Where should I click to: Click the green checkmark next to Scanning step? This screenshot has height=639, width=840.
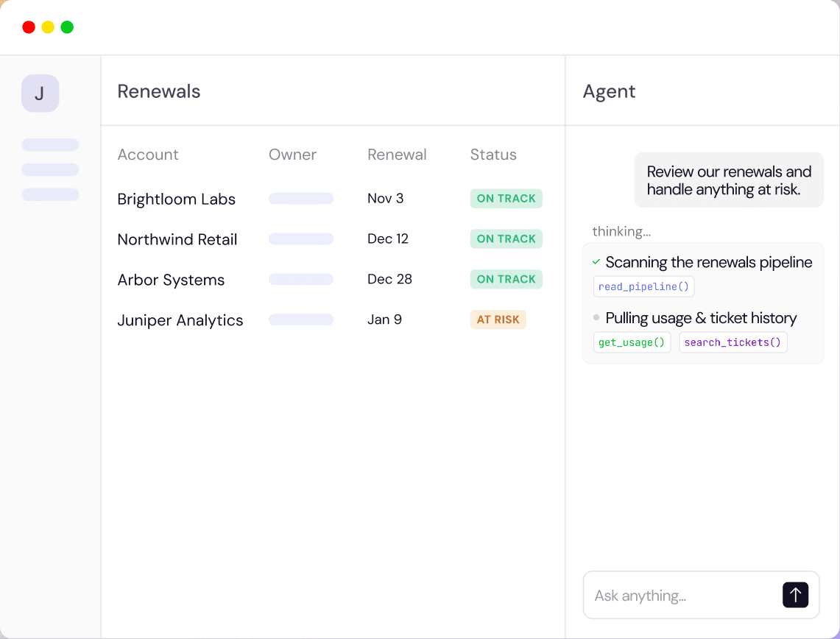596,262
